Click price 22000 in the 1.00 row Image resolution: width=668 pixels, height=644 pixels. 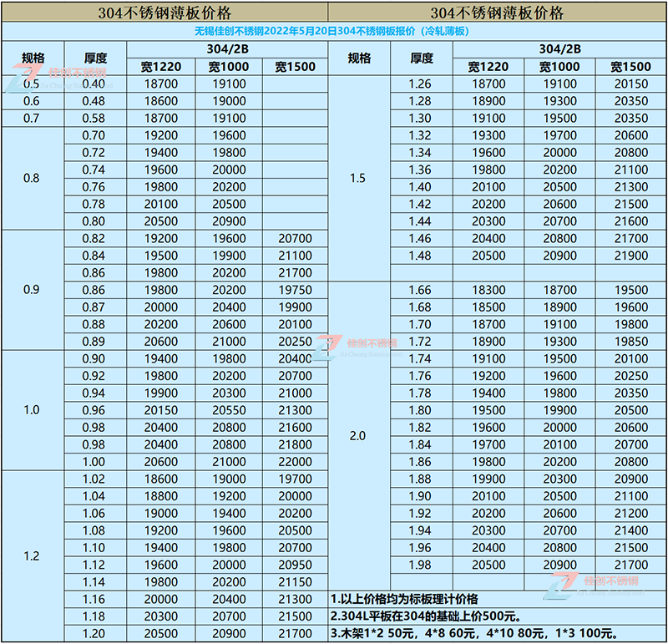(x=296, y=462)
